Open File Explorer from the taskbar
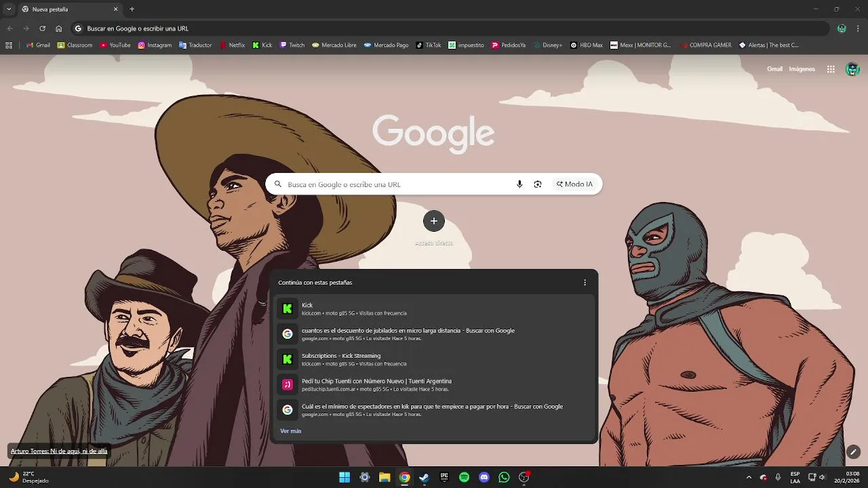This screenshot has width=868, height=488. [384, 477]
